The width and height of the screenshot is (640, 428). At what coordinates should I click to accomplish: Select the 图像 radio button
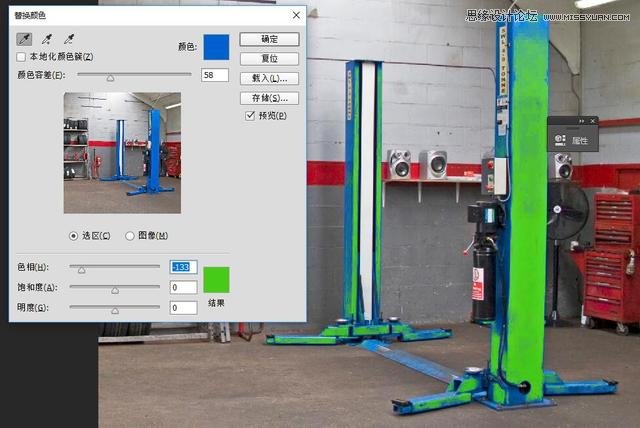pyautogui.click(x=129, y=236)
